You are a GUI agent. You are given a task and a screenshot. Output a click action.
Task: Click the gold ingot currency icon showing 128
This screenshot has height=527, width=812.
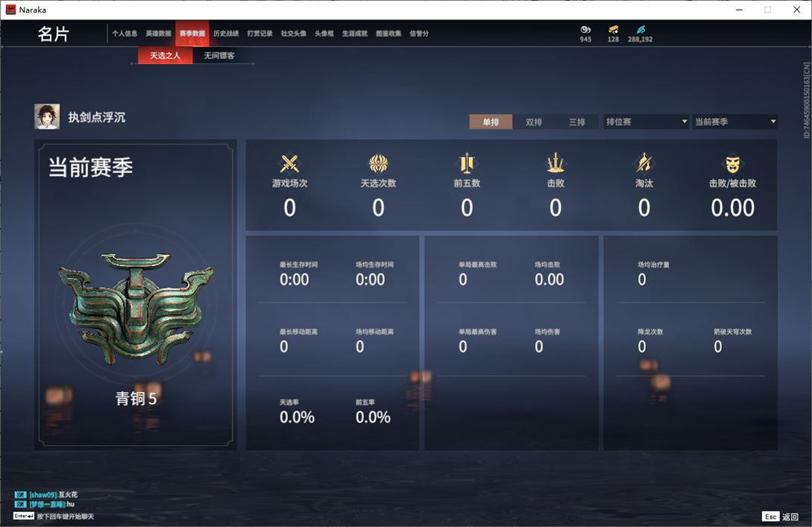pyautogui.click(x=613, y=30)
